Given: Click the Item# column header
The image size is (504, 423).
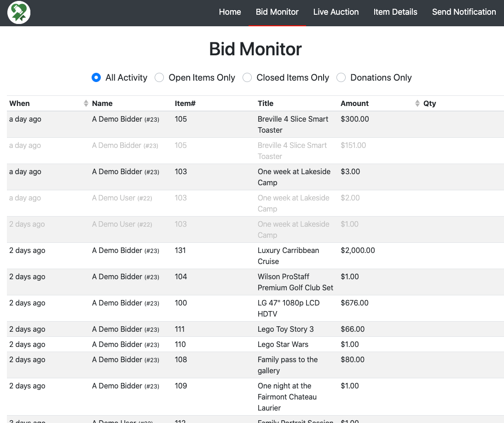Looking at the screenshot, I should 185,104.
